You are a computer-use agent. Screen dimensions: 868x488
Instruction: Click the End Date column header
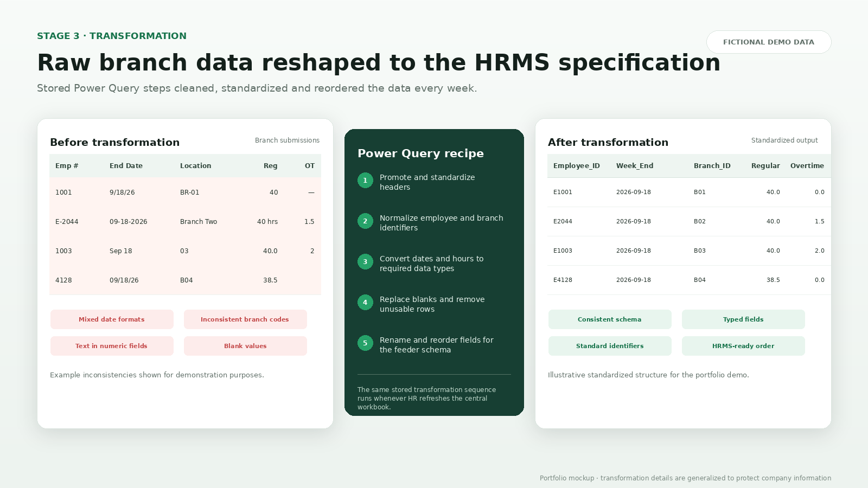point(126,166)
